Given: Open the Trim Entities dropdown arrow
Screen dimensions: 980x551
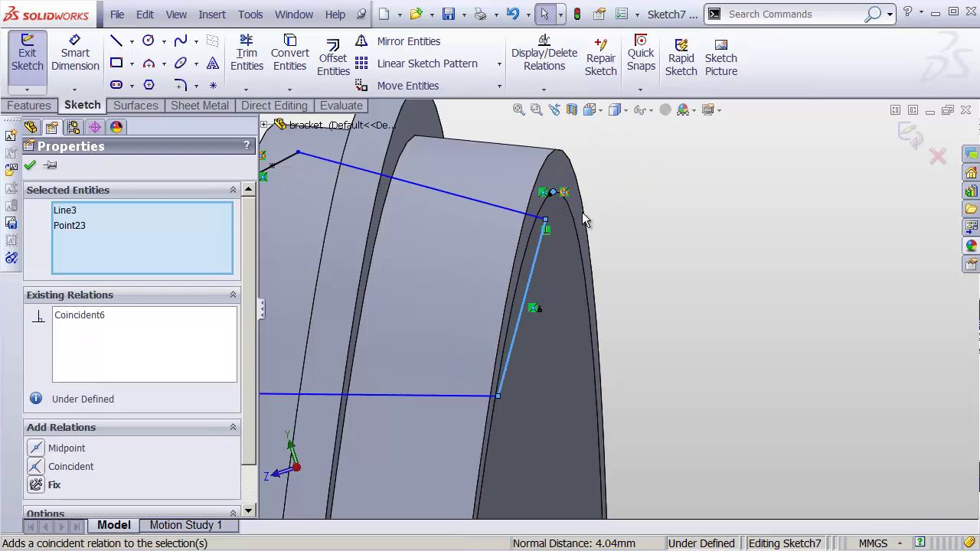Looking at the screenshot, I should [247, 89].
